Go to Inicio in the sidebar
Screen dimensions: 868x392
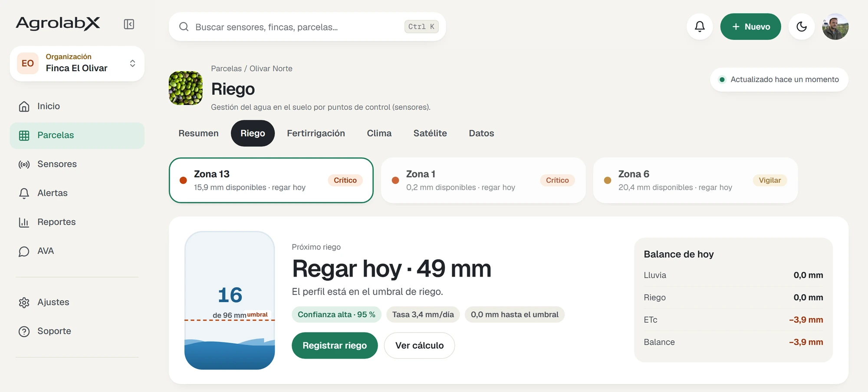(77, 106)
